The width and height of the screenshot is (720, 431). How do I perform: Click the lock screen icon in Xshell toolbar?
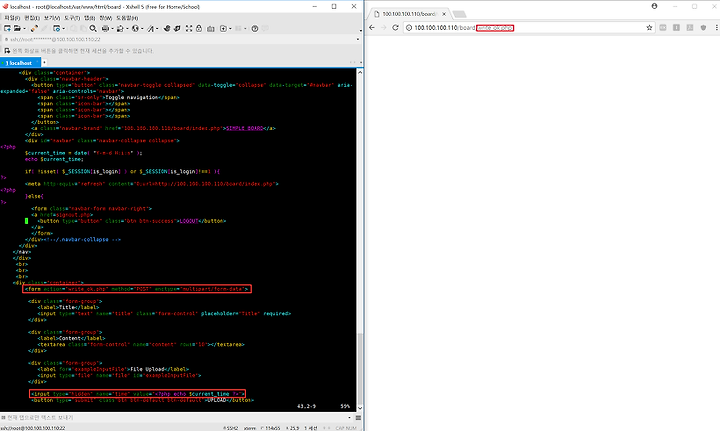[x=199, y=28]
